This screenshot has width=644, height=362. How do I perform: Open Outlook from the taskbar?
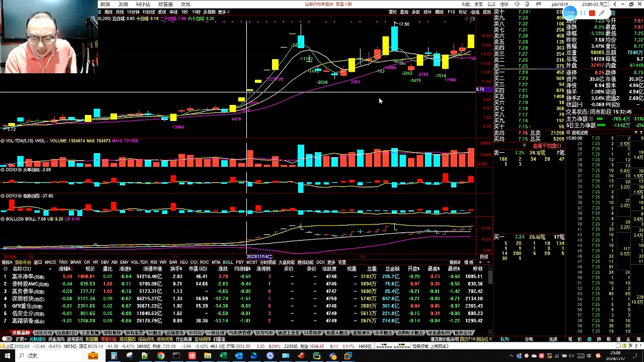point(239,356)
